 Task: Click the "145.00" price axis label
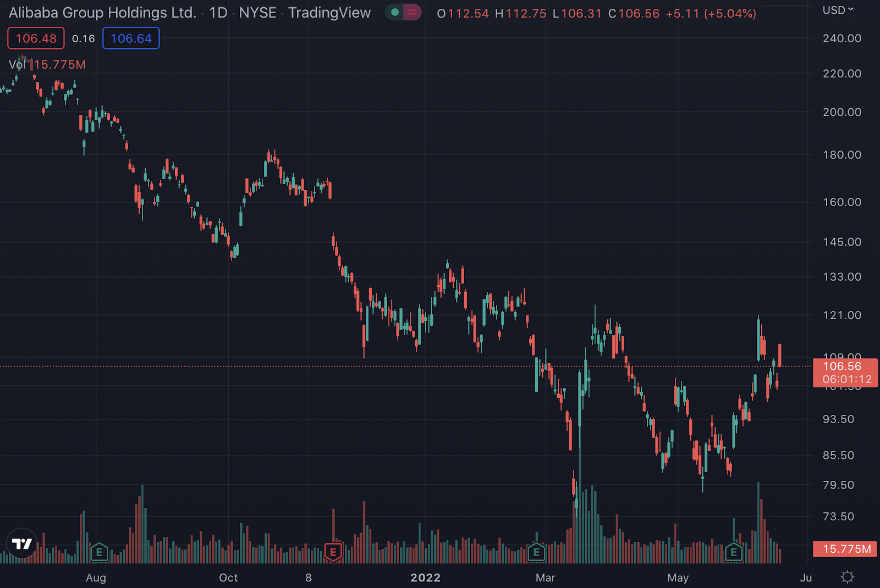point(842,242)
